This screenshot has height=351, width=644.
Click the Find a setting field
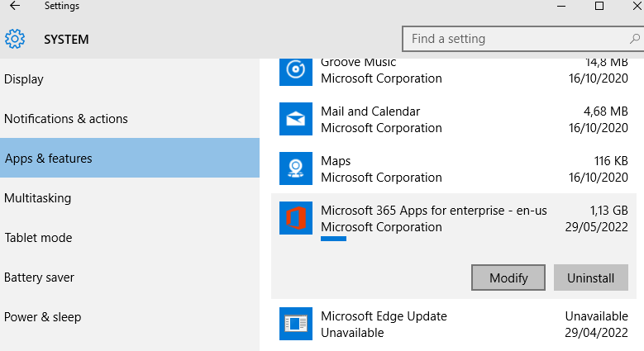point(522,39)
